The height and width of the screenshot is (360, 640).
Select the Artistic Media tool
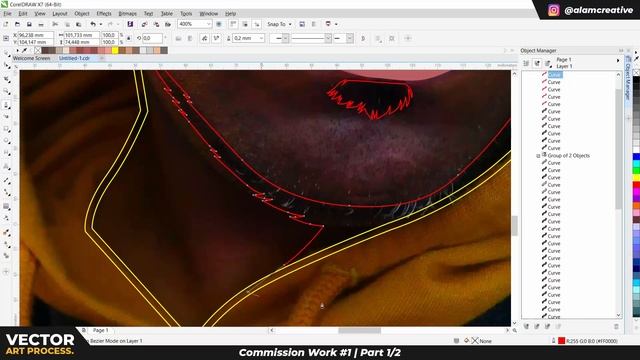[7, 117]
